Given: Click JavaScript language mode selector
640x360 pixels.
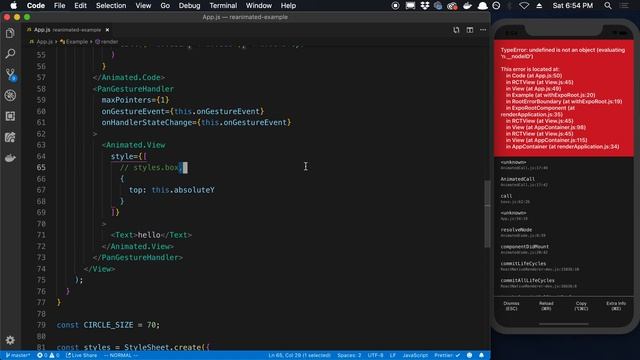Looking at the screenshot, I should coord(415,356).
